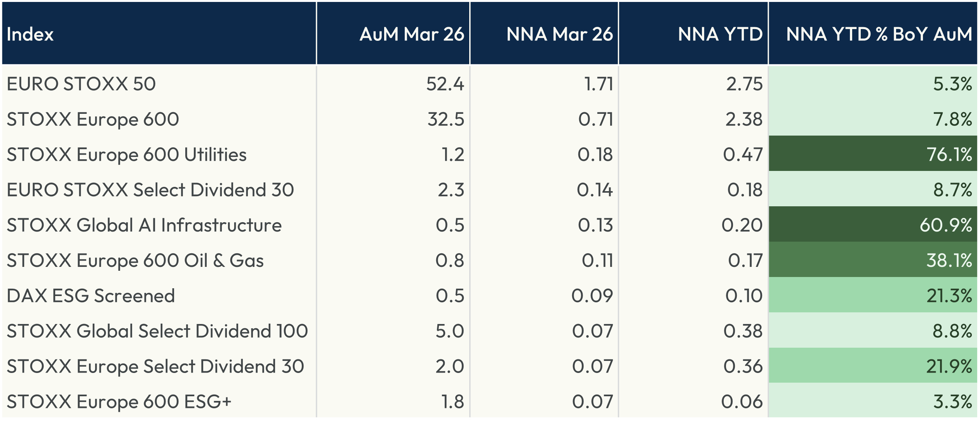Select the 2.38 NNA YTD value
Screen dimensions: 980x425
(x=744, y=119)
